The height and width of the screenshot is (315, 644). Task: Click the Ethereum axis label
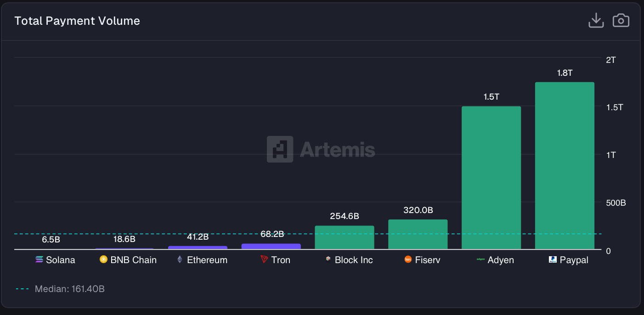[207, 260]
